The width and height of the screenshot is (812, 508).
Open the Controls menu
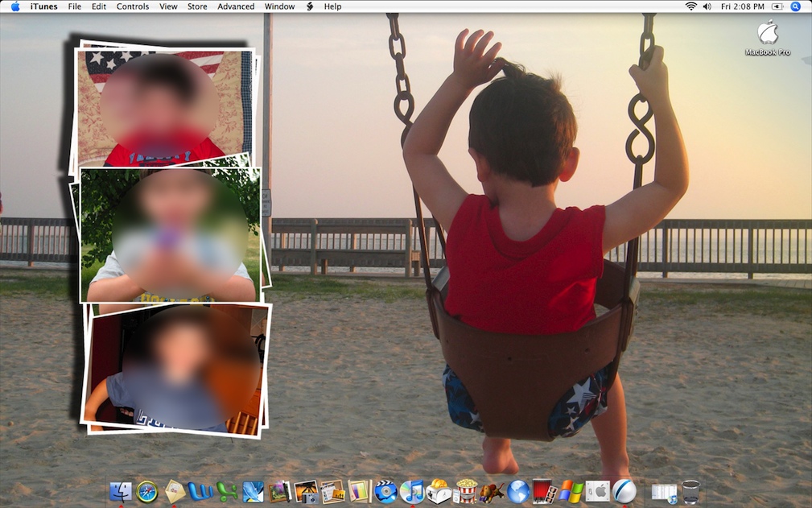point(133,6)
